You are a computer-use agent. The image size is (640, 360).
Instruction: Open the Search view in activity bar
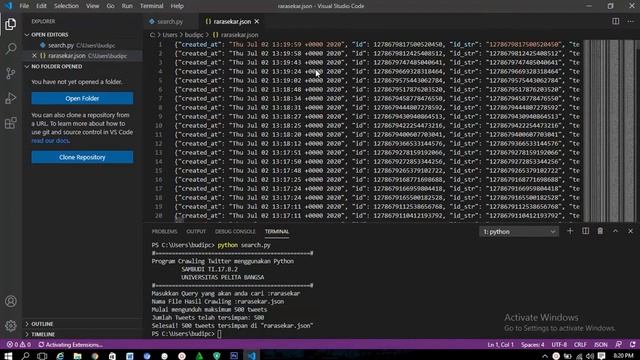coord(11,49)
